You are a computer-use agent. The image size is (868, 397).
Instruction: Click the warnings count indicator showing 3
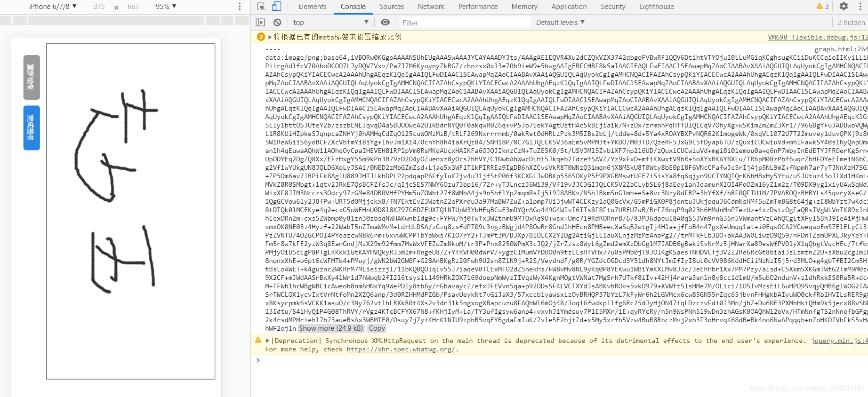tap(822, 7)
